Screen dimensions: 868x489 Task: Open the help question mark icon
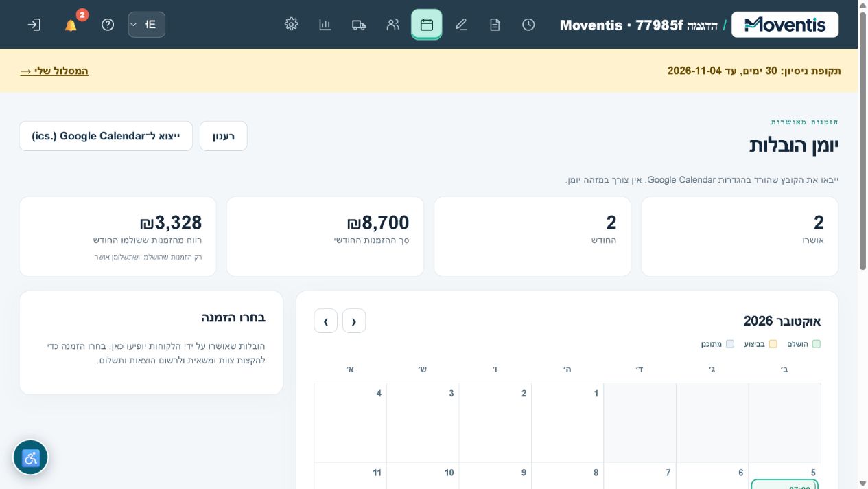coord(108,25)
